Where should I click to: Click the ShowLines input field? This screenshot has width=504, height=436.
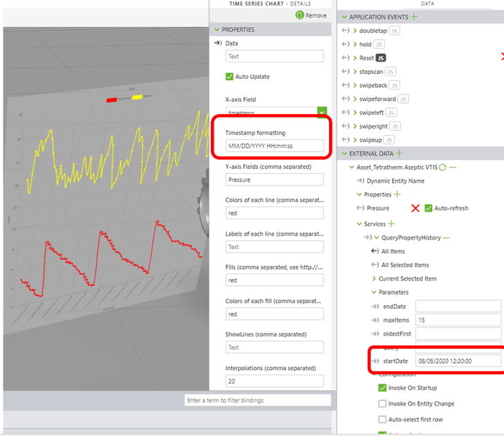[x=274, y=347]
